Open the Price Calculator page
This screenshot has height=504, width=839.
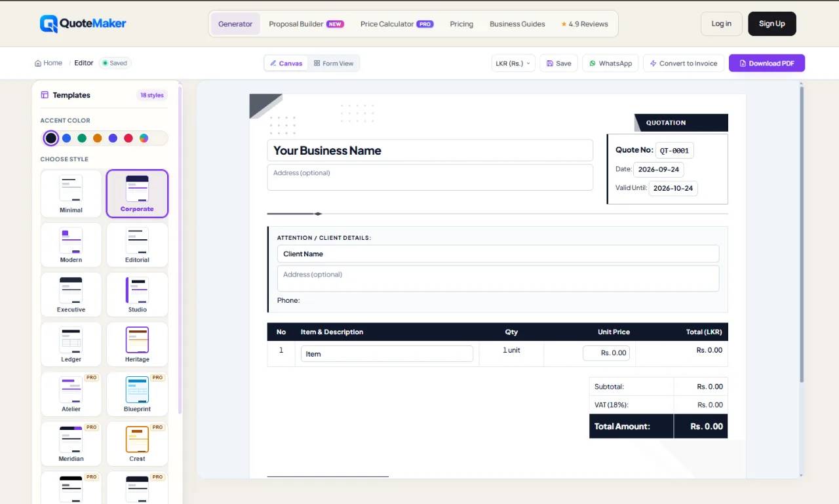click(397, 24)
